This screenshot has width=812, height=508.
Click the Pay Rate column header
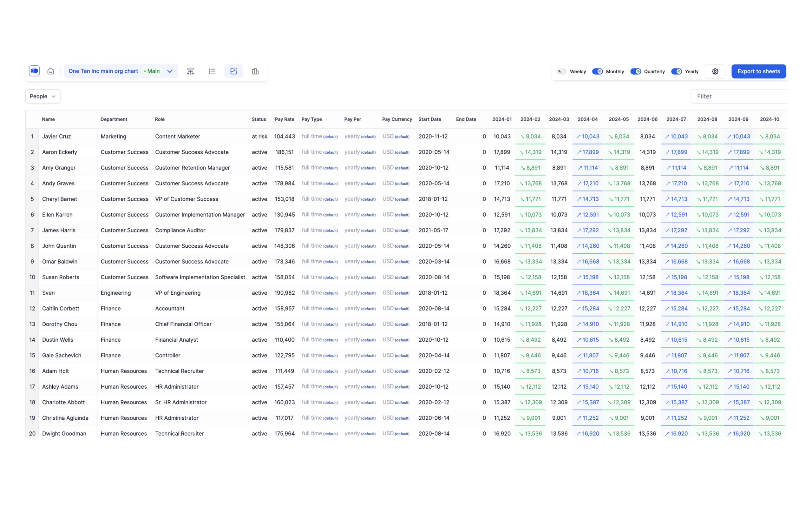[x=284, y=119]
